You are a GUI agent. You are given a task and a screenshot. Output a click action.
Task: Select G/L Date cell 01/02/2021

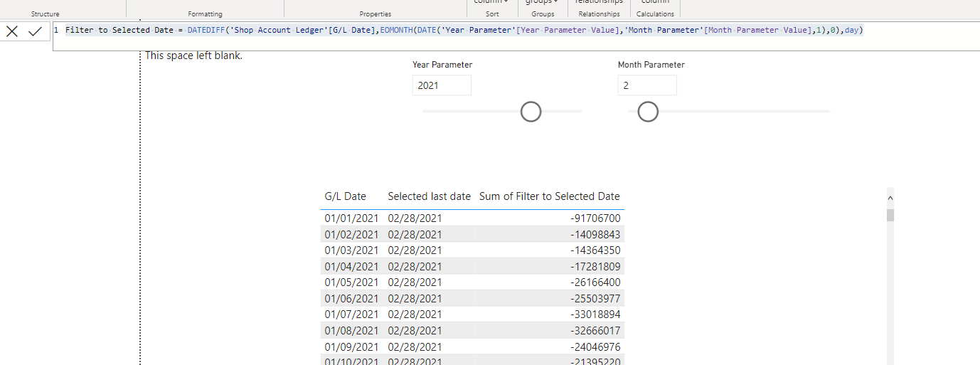click(x=352, y=234)
